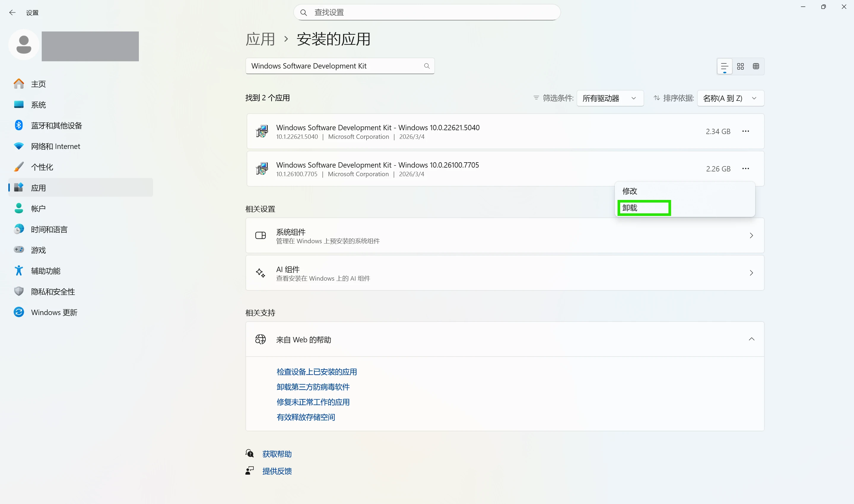This screenshot has width=854, height=504.
Task: Click the 提供反馈 icon
Action: point(250,471)
